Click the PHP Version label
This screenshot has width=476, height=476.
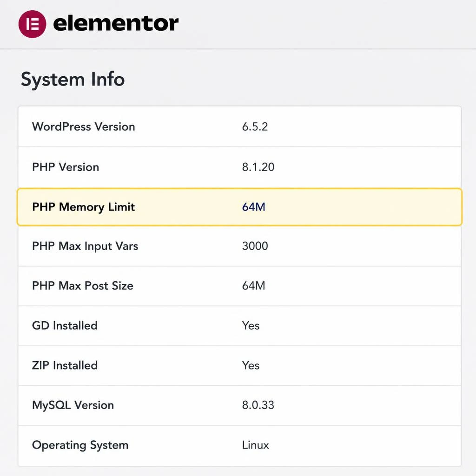(66, 167)
